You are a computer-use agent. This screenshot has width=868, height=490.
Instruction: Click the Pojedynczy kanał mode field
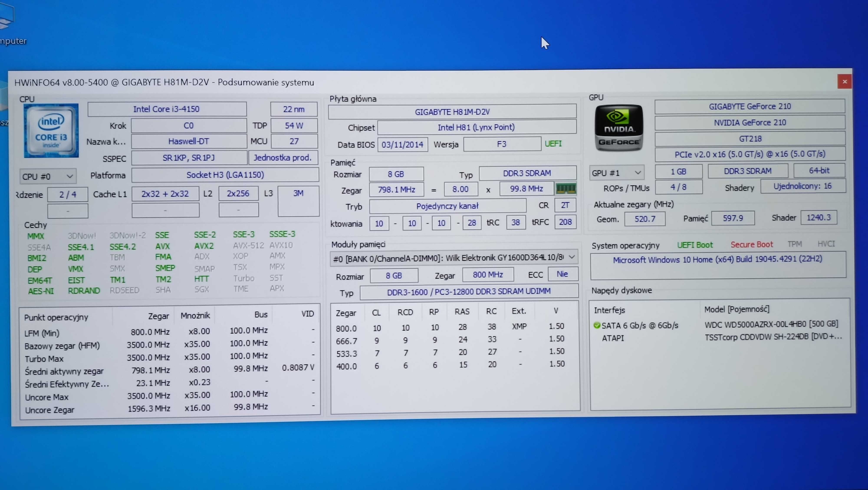click(x=447, y=206)
